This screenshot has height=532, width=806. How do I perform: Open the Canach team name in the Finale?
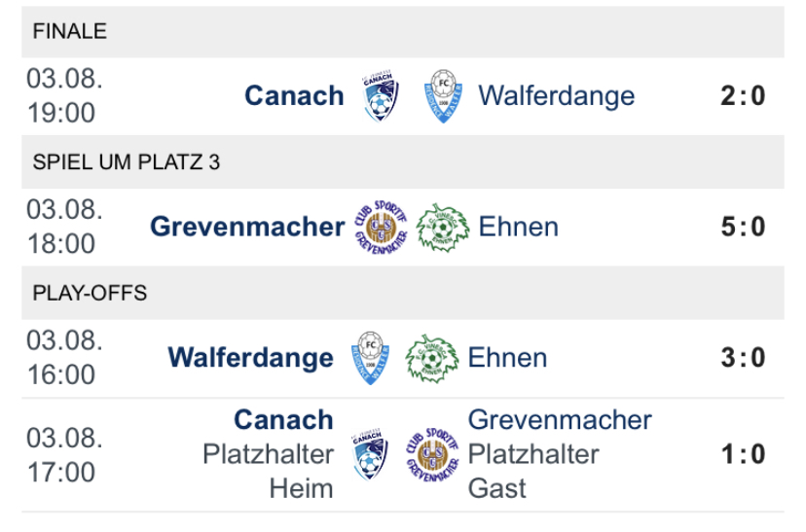294,95
